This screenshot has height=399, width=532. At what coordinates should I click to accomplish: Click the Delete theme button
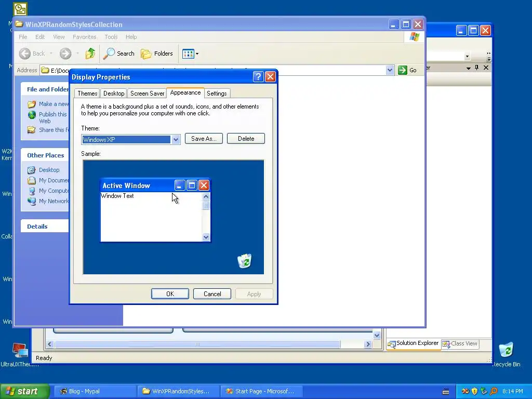(x=246, y=138)
